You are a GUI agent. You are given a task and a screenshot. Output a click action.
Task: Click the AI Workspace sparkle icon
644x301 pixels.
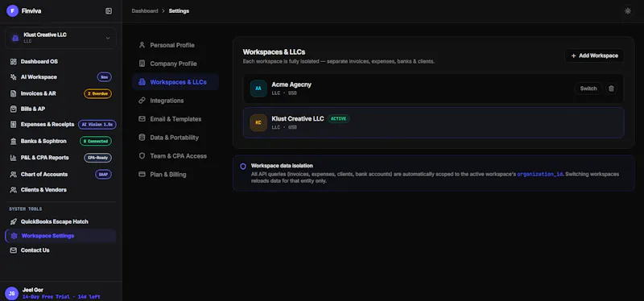coord(14,77)
